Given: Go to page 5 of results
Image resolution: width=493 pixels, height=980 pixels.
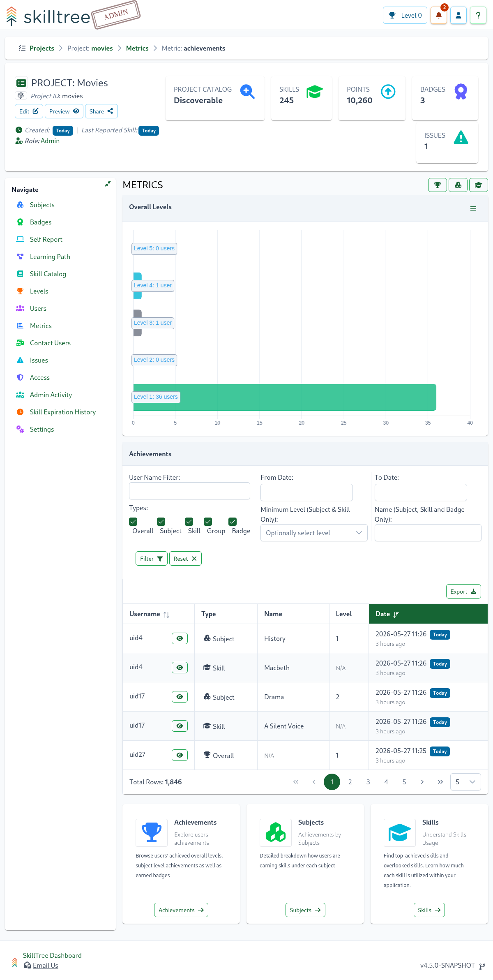Looking at the screenshot, I should point(404,782).
